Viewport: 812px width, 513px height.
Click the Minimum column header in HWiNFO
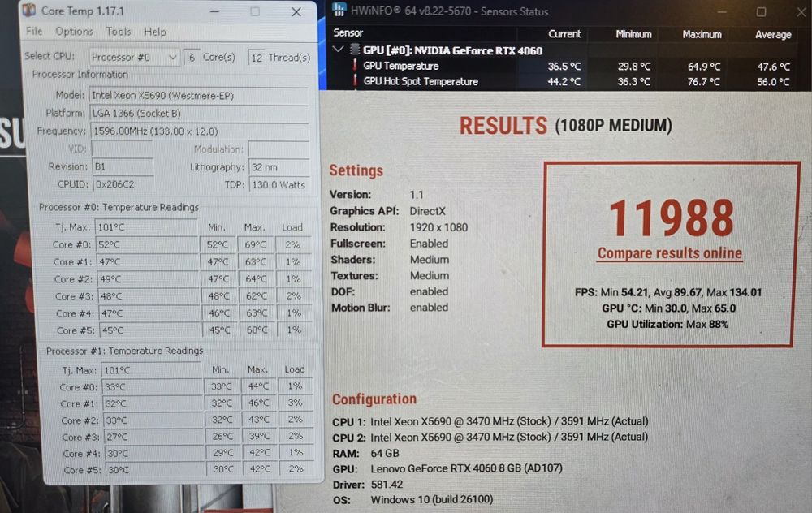pos(633,34)
